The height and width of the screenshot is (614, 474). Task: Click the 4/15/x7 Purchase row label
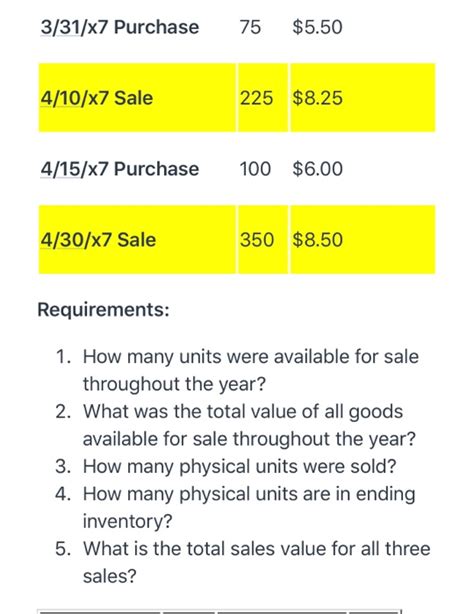119,169
